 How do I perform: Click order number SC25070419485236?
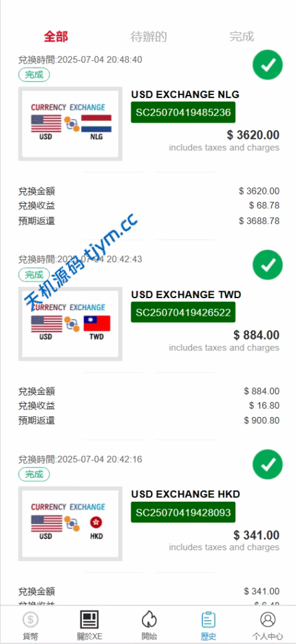click(183, 112)
